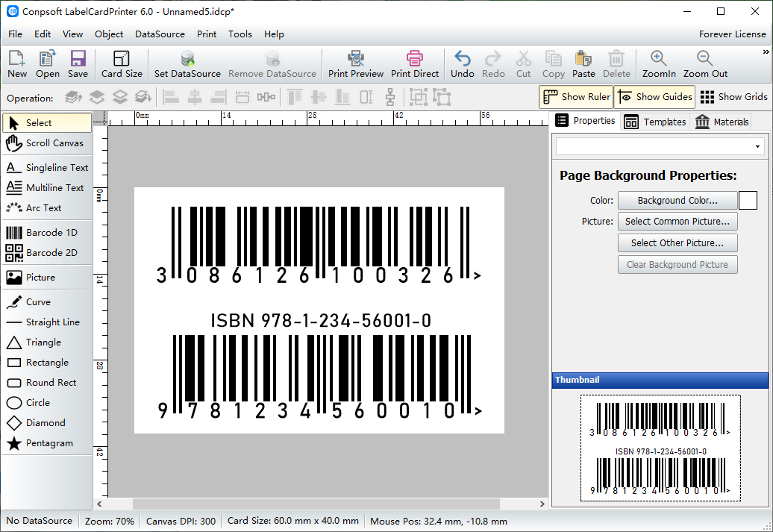Choose the Multiline Text tool
Image resolution: width=773 pixels, height=532 pixels.
pos(47,188)
